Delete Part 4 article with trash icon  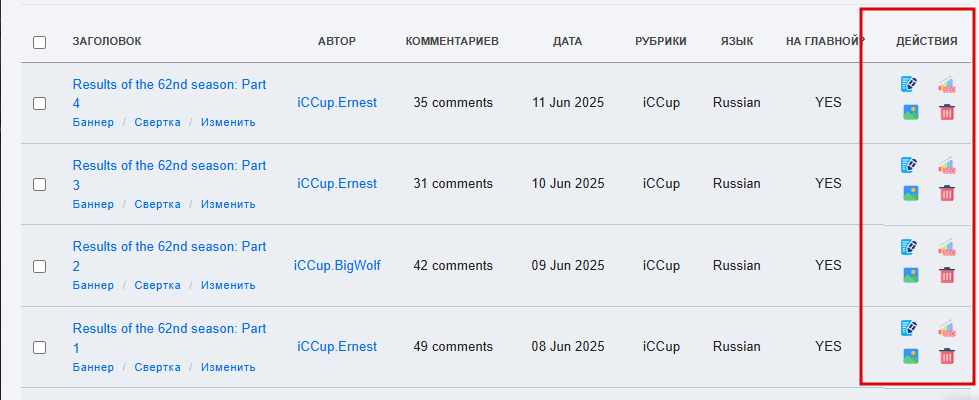[x=947, y=112]
